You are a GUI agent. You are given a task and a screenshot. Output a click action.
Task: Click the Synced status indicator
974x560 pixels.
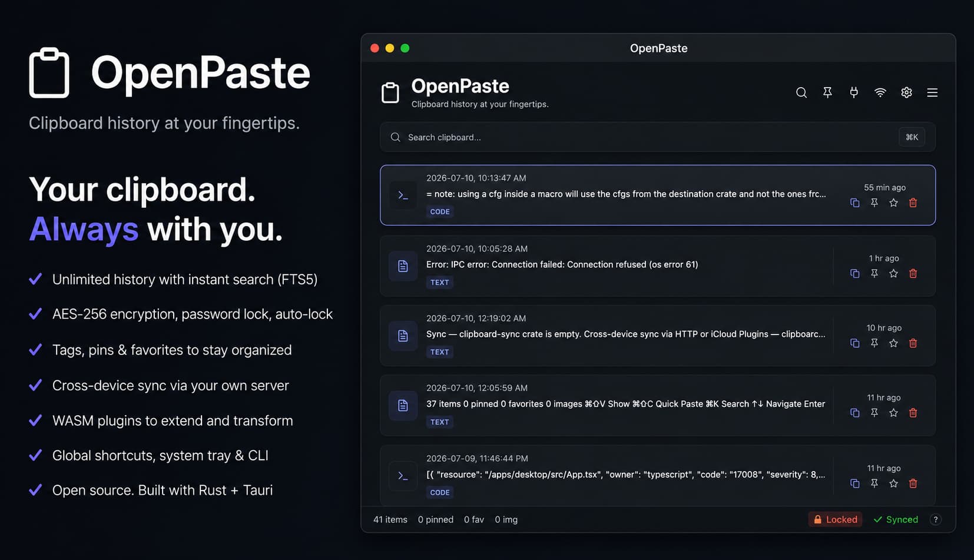pos(896,519)
